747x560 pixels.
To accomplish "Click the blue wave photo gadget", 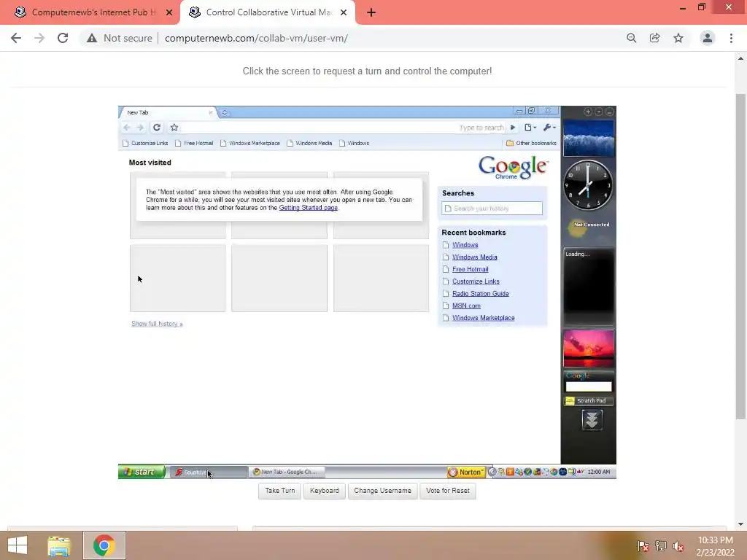I will pyautogui.click(x=589, y=138).
